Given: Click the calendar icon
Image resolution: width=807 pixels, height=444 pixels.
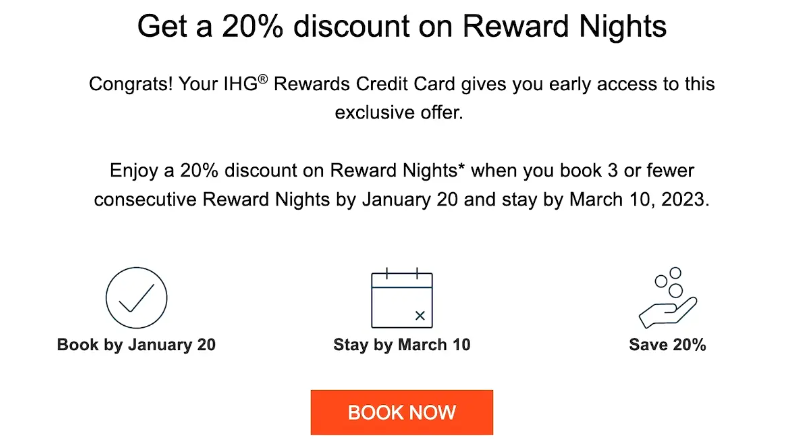Looking at the screenshot, I should [402, 299].
